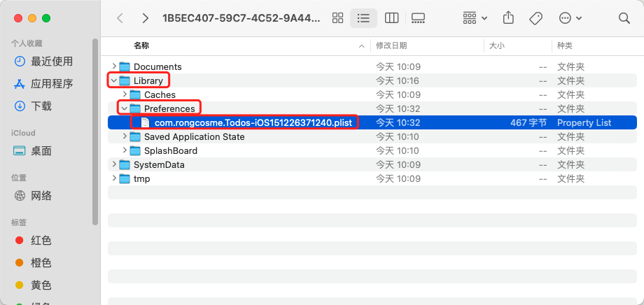Collapse the Preferences folder
644x305 pixels.
coord(125,109)
